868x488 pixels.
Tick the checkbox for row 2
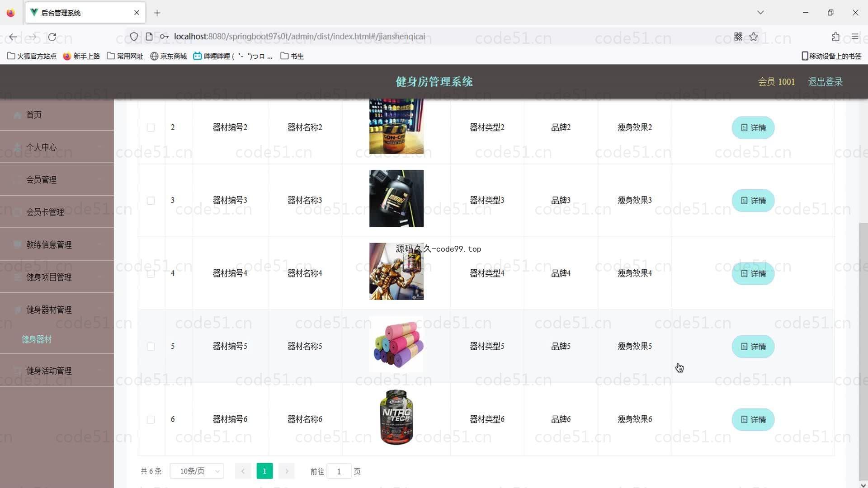coord(151,128)
